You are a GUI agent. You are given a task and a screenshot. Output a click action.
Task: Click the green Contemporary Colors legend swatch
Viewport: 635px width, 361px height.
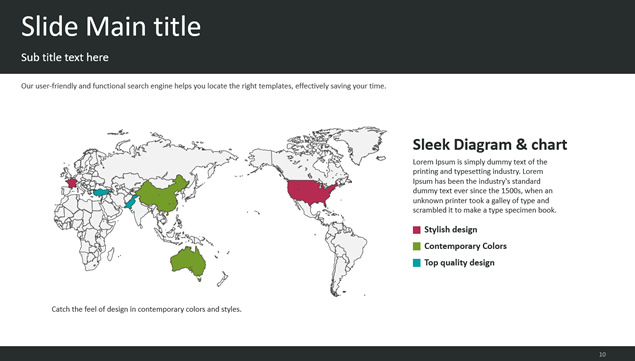416,246
